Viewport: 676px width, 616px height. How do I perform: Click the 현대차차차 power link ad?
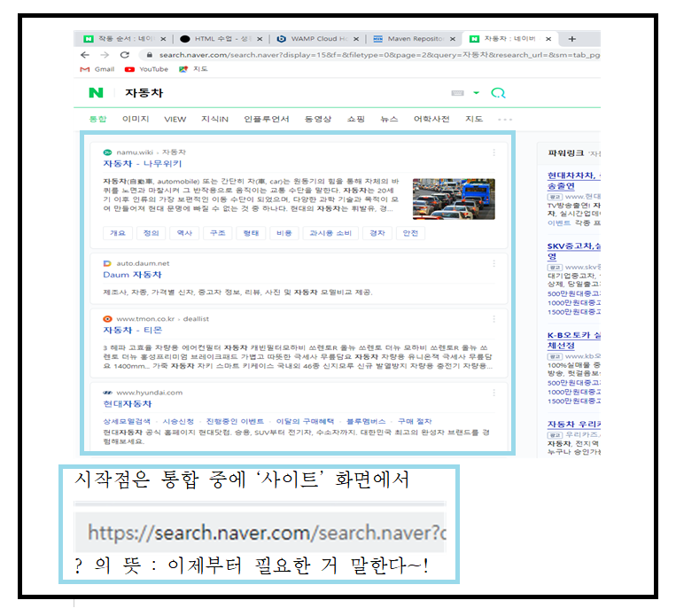(574, 180)
